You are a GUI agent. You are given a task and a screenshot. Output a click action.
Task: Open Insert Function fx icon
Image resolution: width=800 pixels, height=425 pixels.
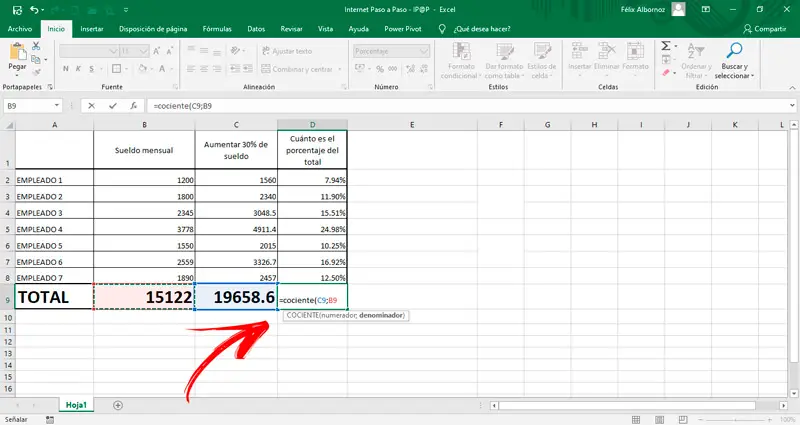tap(134, 105)
